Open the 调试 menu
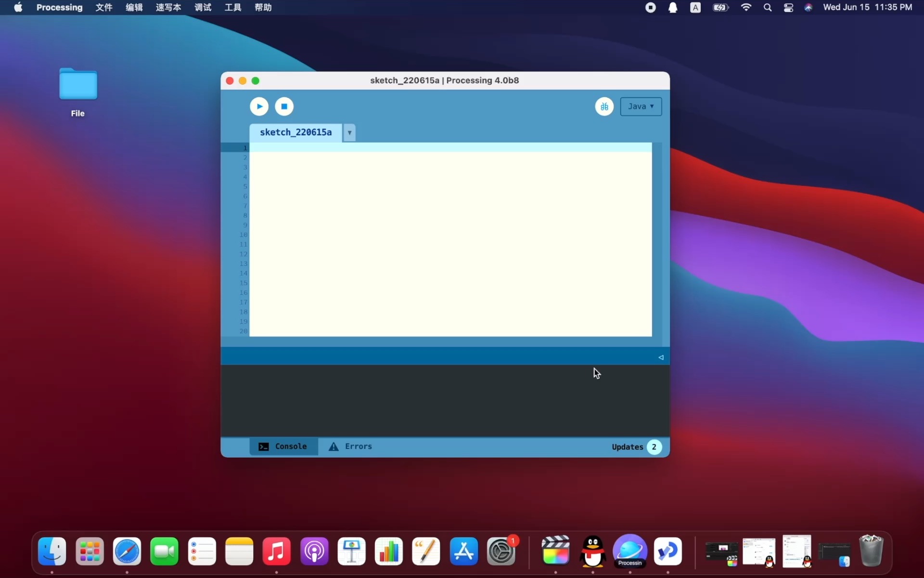Screen dimensions: 924x578 203,7
